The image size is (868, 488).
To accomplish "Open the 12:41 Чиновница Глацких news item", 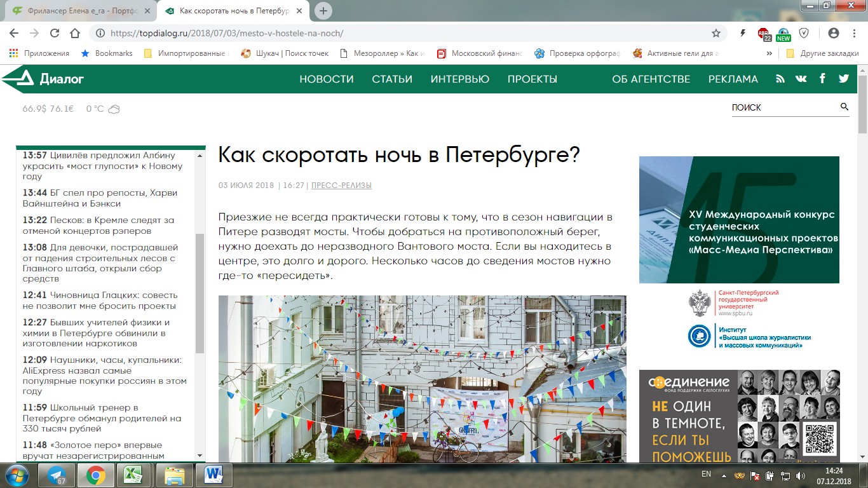I will [x=100, y=301].
